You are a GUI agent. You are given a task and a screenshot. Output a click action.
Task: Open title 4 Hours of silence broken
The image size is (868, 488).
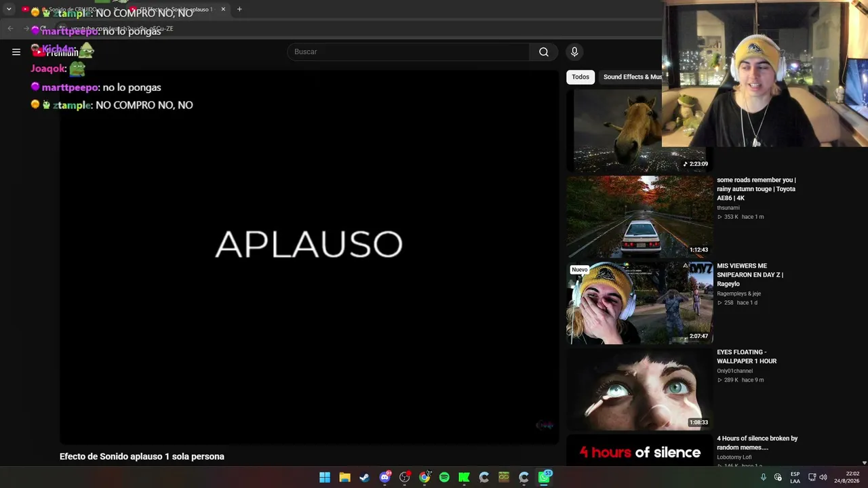point(757,443)
